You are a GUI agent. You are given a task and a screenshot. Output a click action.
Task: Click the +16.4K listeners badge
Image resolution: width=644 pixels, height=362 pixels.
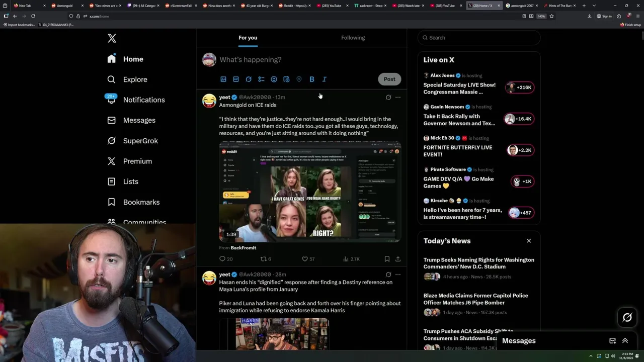click(520, 119)
